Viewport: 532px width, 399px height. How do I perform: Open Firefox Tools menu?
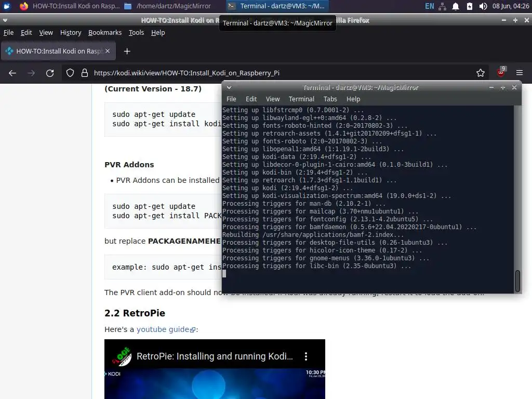pyautogui.click(x=137, y=33)
